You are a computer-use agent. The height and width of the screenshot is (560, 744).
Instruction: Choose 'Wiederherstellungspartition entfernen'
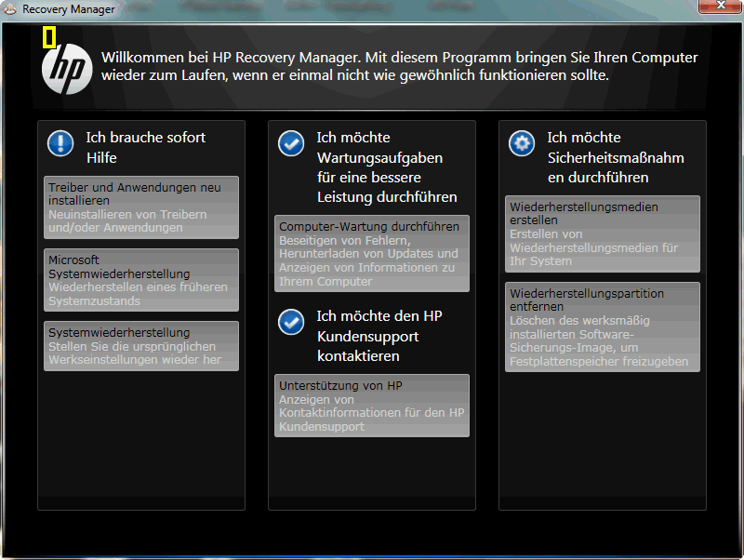point(603,327)
